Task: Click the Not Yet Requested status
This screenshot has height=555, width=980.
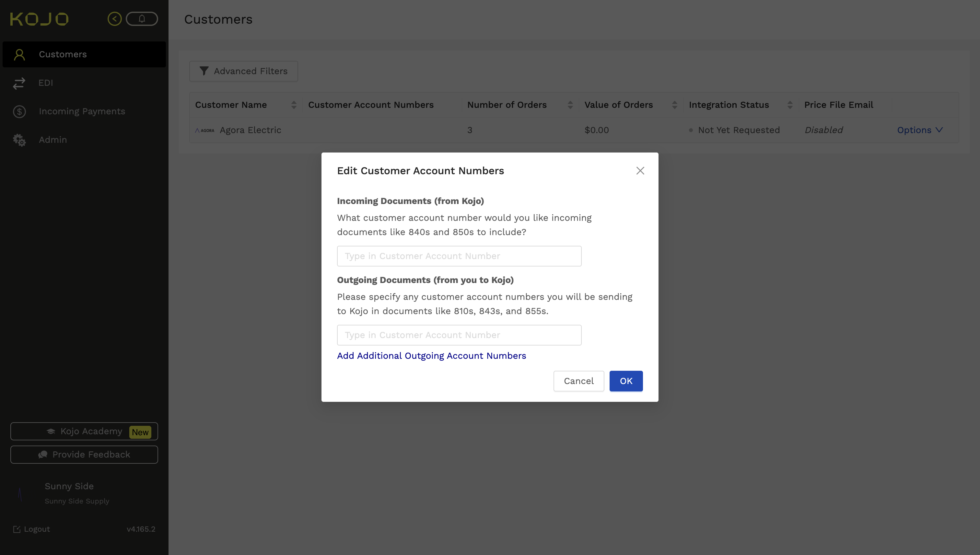Action: click(x=734, y=130)
